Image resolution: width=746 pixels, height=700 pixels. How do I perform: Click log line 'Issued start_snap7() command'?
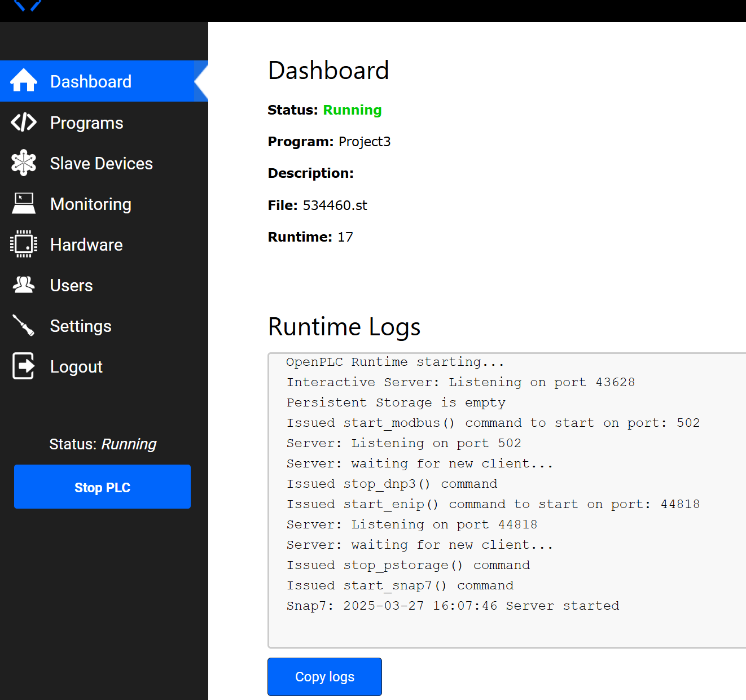(x=400, y=585)
